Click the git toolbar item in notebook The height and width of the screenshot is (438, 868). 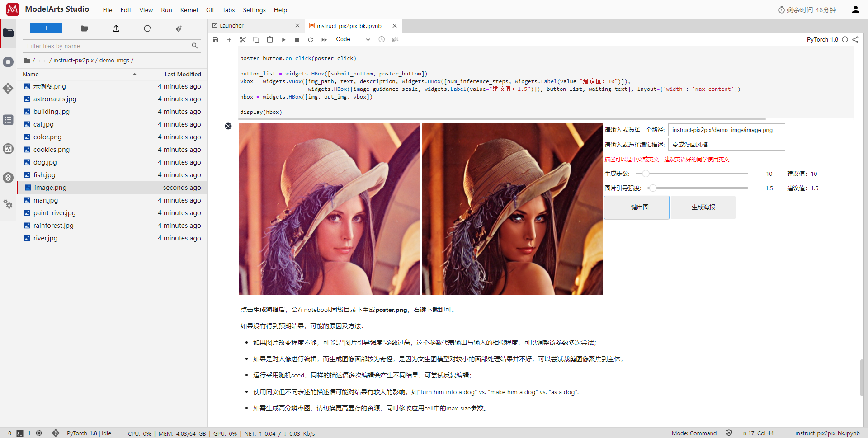(395, 39)
